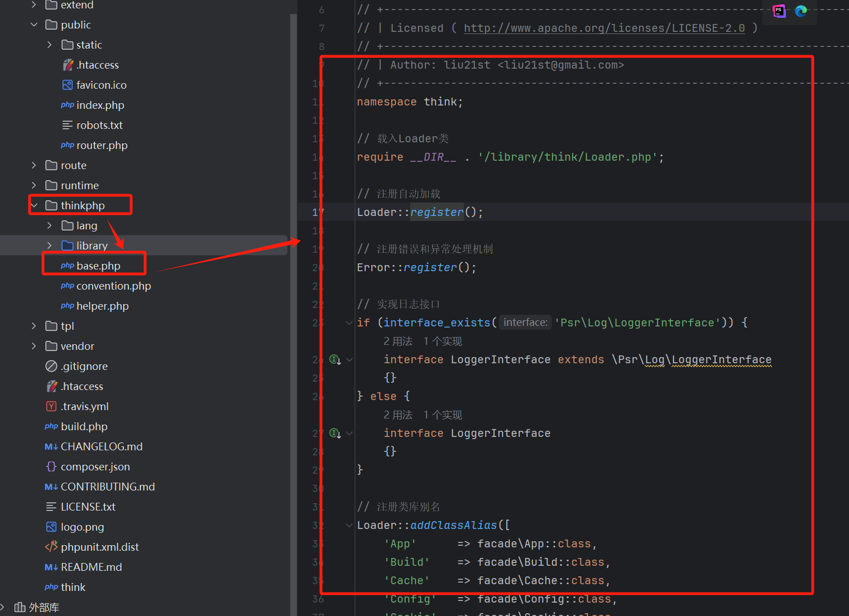Click the logo.png image file icon
The image size is (849, 616).
point(51,527)
